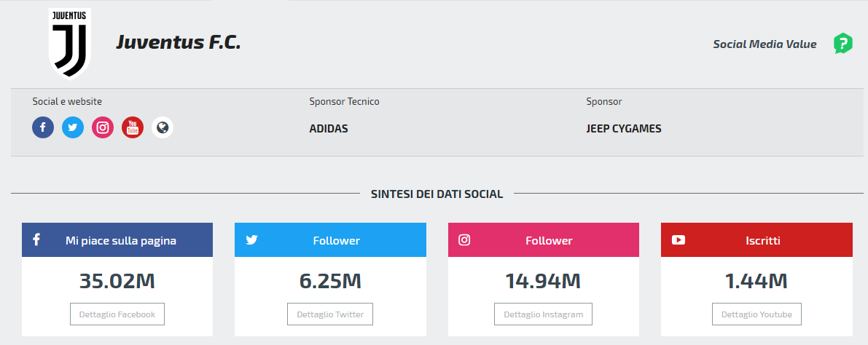Click the Sponsor Tecnico label
868x345 pixels.
coord(344,101)
